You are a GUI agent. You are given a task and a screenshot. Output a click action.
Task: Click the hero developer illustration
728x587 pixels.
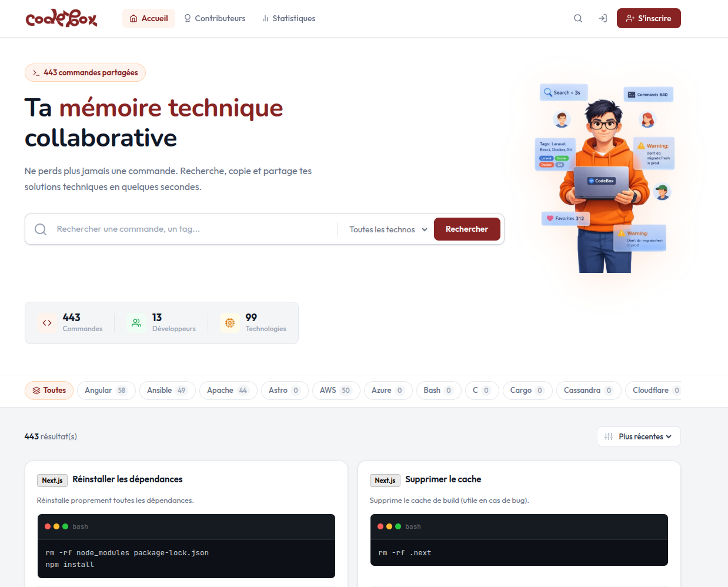606,179
